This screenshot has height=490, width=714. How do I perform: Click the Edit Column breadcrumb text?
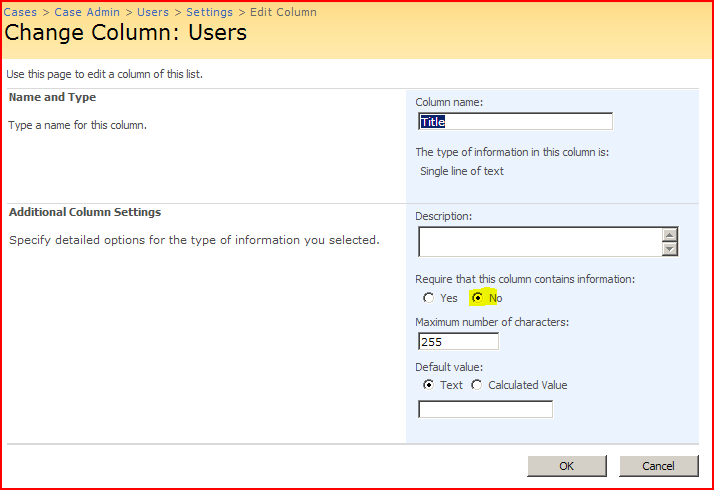(x=283, y=12)
